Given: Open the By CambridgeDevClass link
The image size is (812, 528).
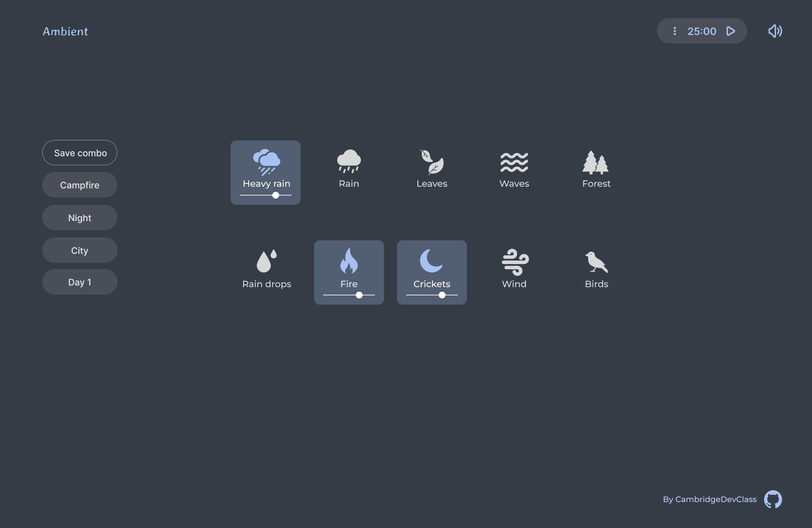Looking at the screenshot, I should 710,499.
